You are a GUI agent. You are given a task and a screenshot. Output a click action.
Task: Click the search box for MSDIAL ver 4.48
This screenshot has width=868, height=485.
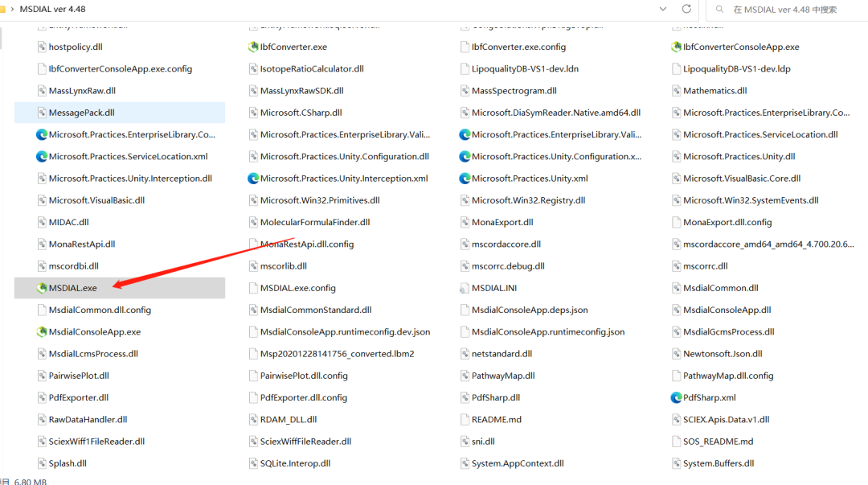(788, 10)
